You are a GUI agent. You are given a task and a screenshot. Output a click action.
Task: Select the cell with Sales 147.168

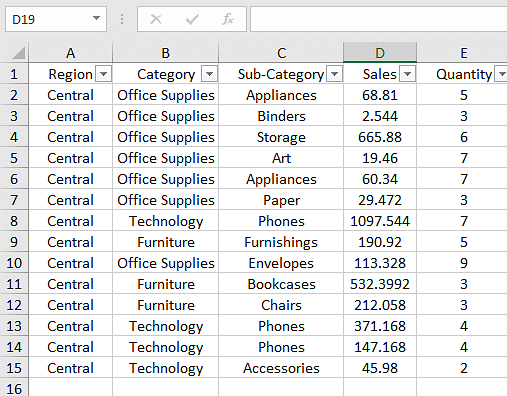380,347
